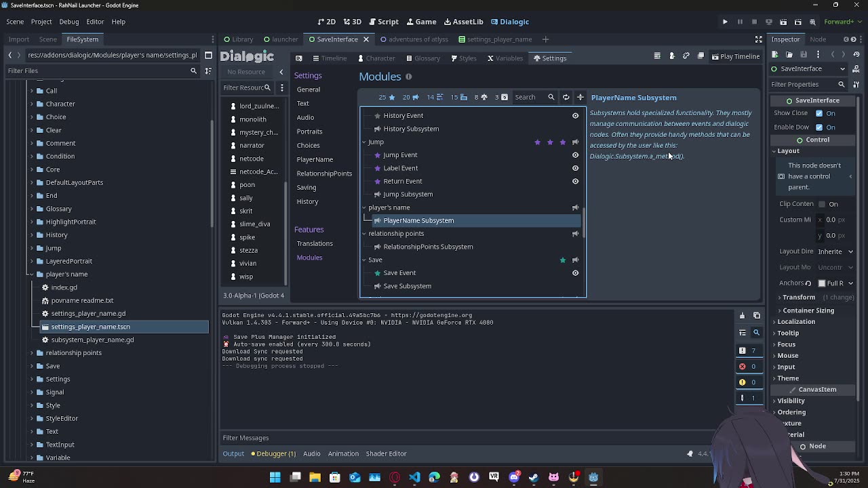Click the add module plus icon
The width and height of the screenshot is (868, 488).
click(x=580, y=97)
